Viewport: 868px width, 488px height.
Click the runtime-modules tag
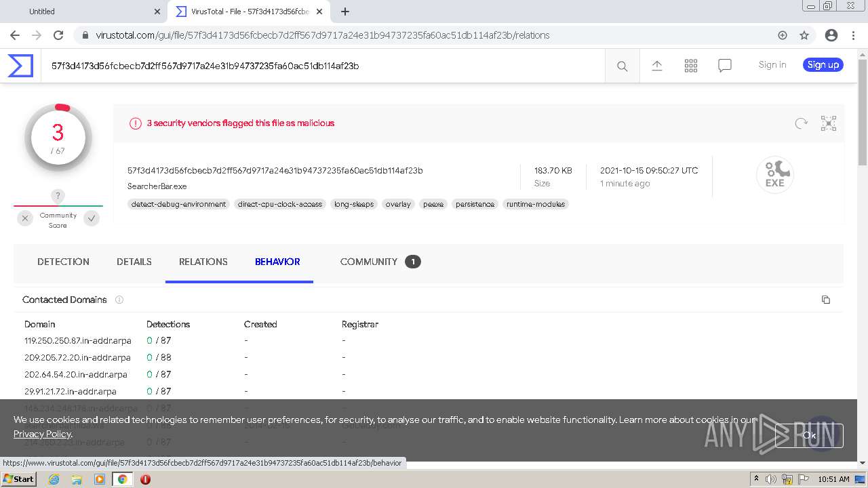(536, 204)
